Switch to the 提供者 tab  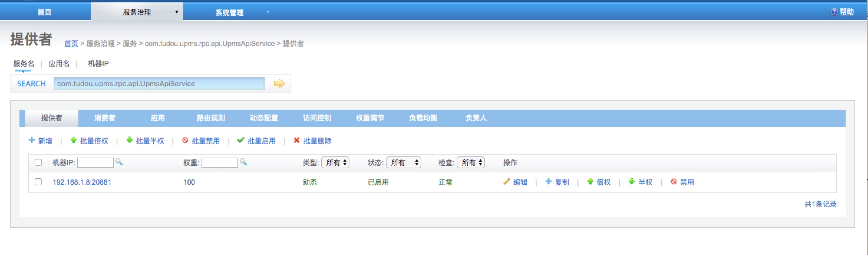(x=52, y=118)
